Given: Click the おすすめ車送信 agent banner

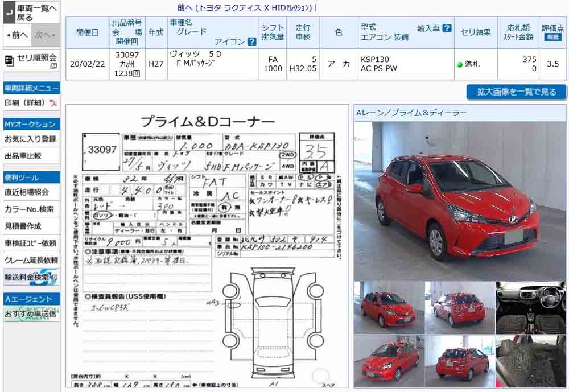Looking at the screenshot, I should pyautogui.click(x=31, y=313).
